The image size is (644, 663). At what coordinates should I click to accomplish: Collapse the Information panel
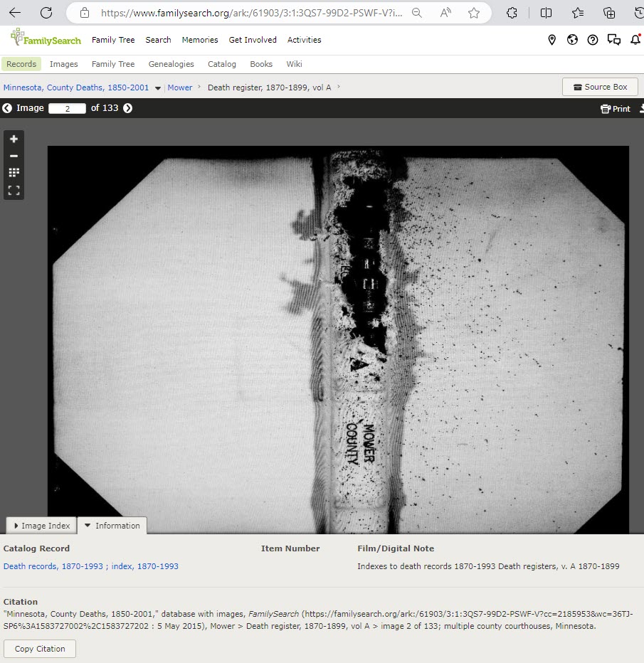click(x=112, y=525)
